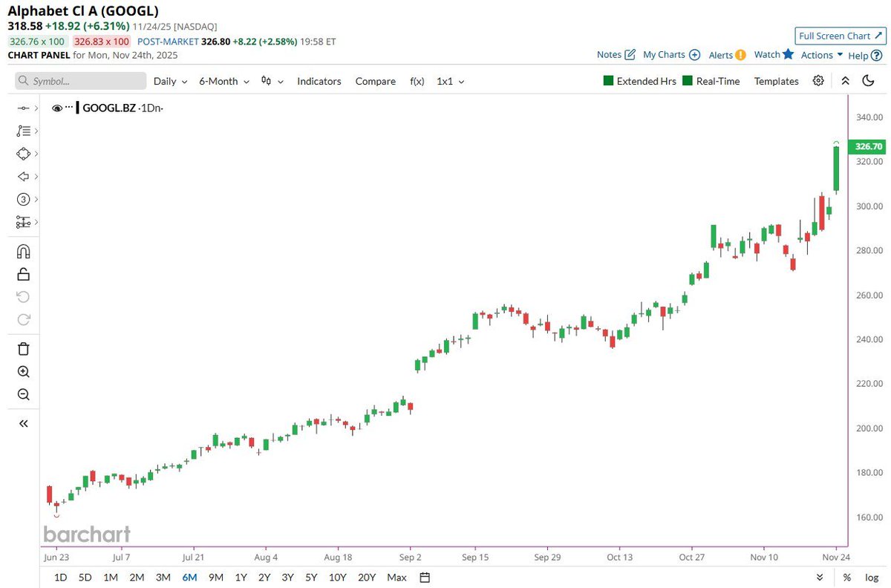This screenshot has width=891, height=588.
Task: Click the 326.70 price label
Action: coord(867,146)
